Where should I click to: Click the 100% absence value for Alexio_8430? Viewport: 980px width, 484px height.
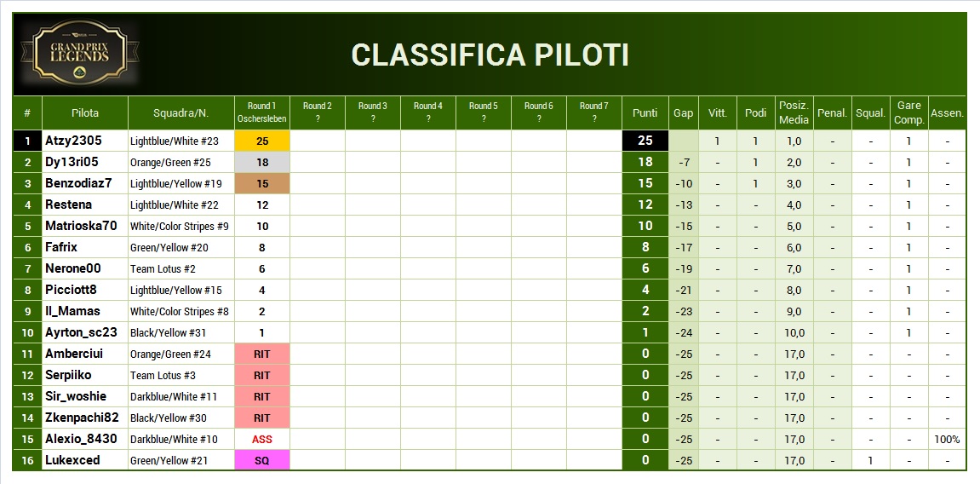tap(947, 440)
